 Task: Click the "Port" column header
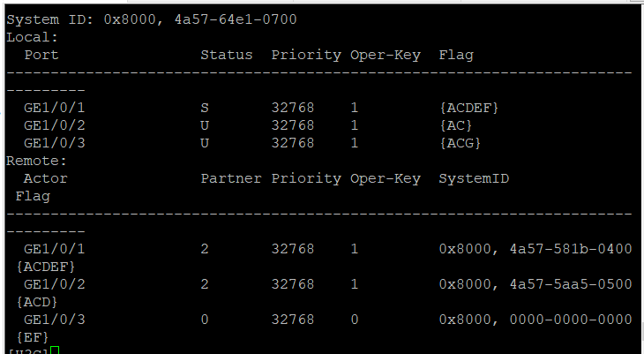pyautogui.click(x=41, y=55)
